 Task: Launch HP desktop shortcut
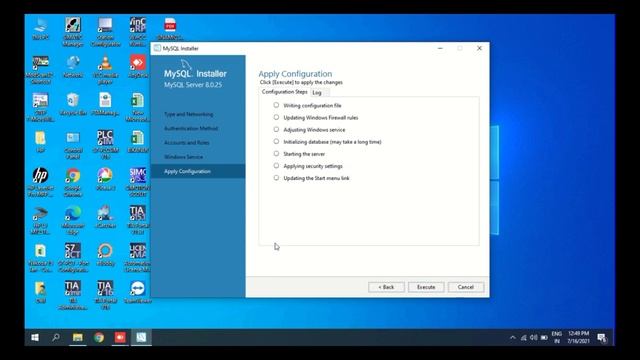[x=40, y=182]
